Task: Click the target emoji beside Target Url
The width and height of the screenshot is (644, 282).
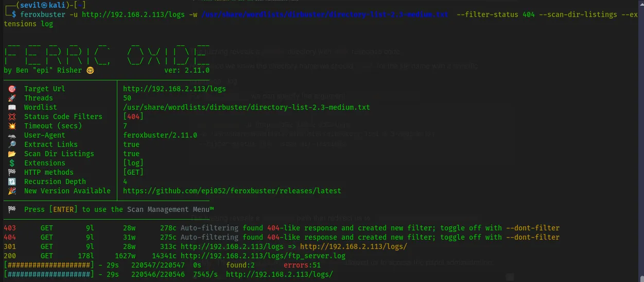Action: pyautogui.click(x=12, y=89)
